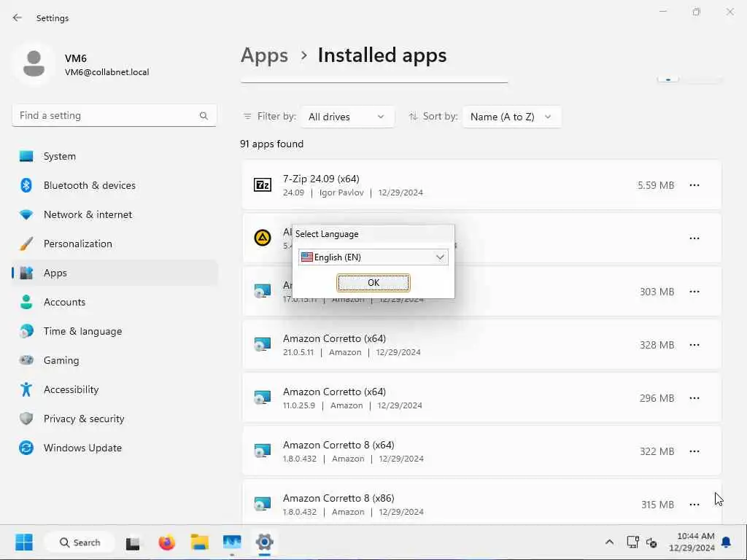
Task: Go back with the Settings back arrow
Action: tap(18, 17)
